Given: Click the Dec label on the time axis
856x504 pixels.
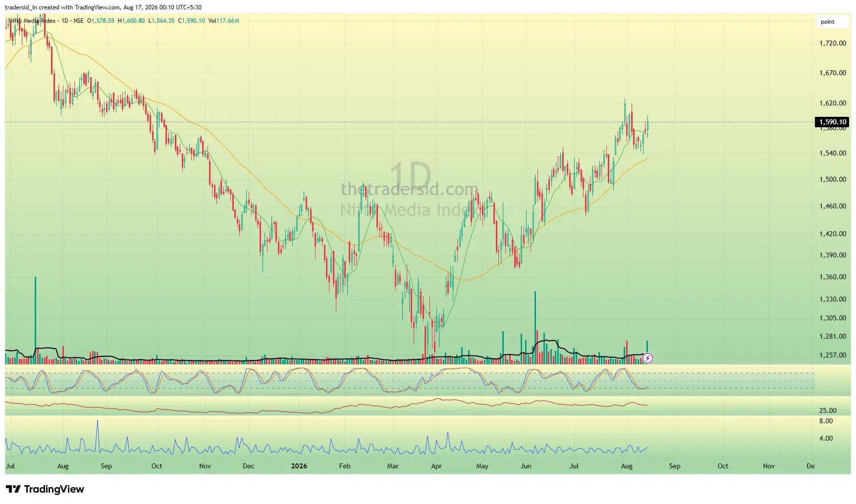Looking at the screenshot, I should coord(249,466).
